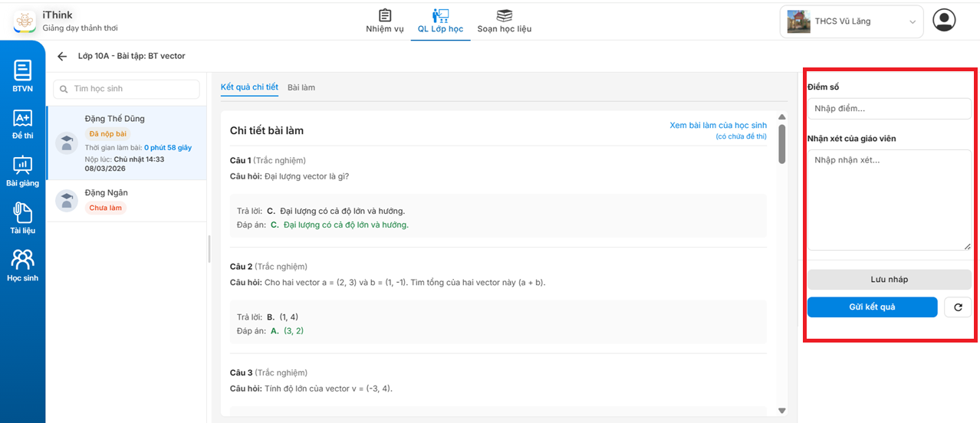Click the back arrow next to Lớp 10A
The height and width of the screenshot is (423, 980).
[x=62, y=56]
